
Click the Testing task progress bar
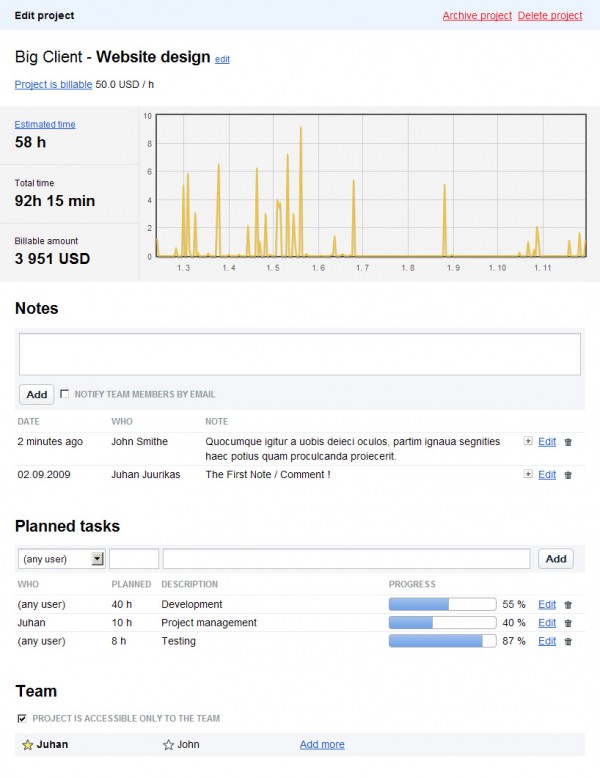coord(442,641)
